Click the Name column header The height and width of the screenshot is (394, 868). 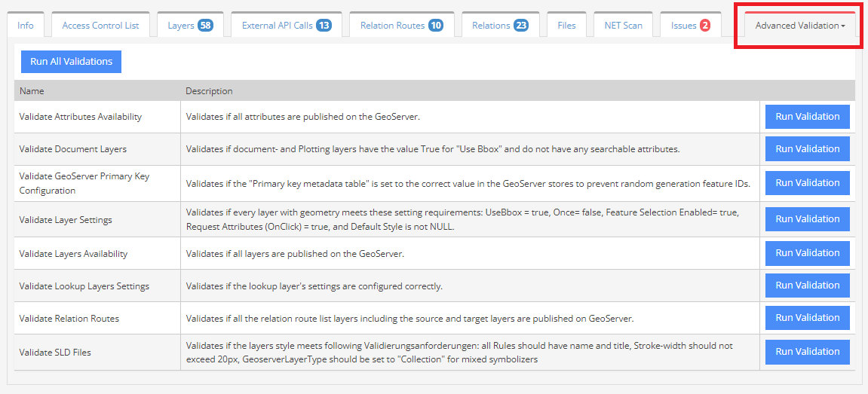pyautogui.click(x=32, y=91)
